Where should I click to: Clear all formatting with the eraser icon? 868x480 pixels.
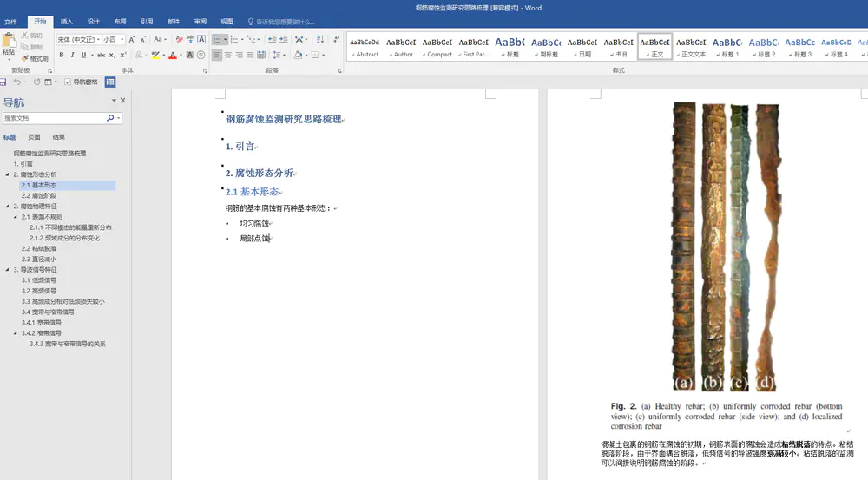(179, 39)
